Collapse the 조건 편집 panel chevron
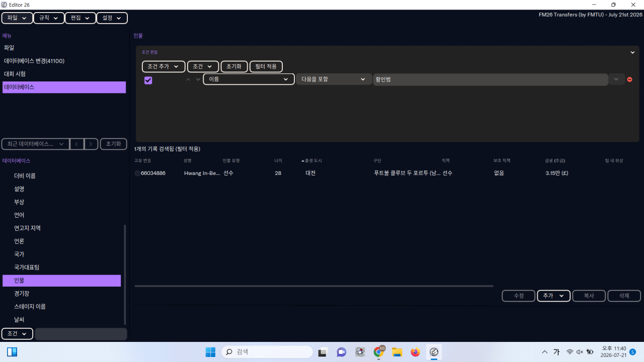The height and width of the screenshot is (362, 644). point(632,52)
